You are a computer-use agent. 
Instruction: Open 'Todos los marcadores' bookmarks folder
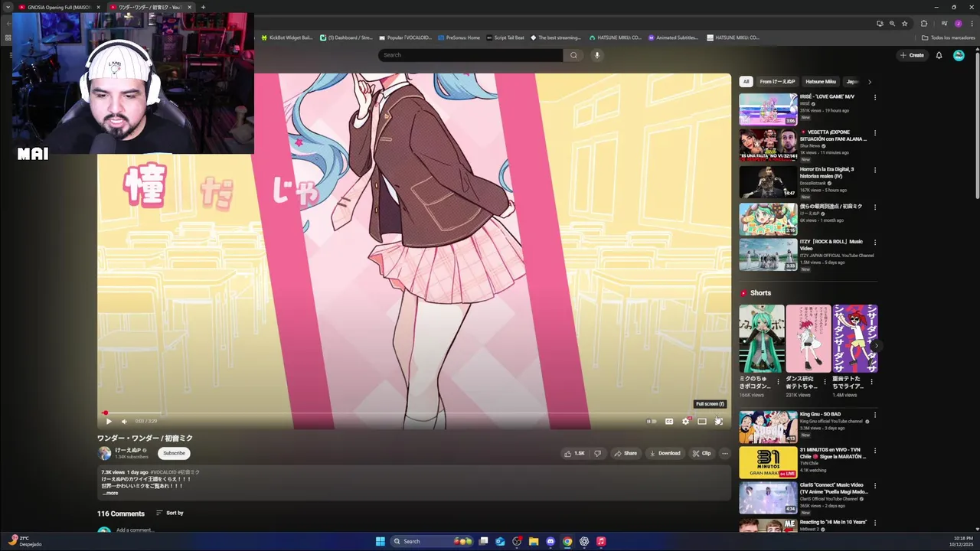[x=949, y=37]
